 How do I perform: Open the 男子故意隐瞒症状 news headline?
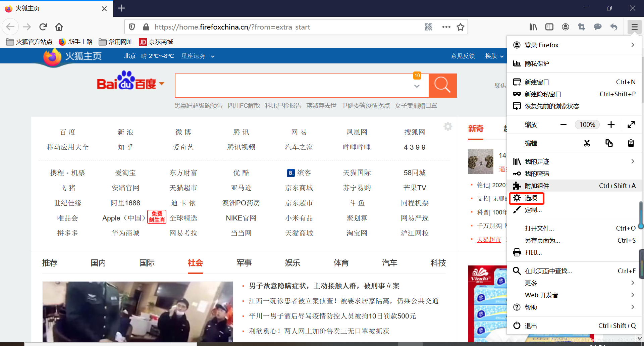324,286
